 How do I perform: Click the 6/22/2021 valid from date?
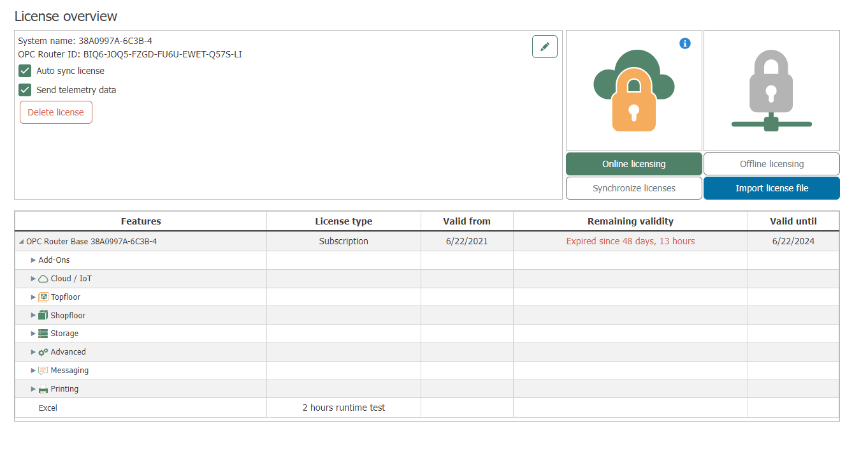[467, 241]
